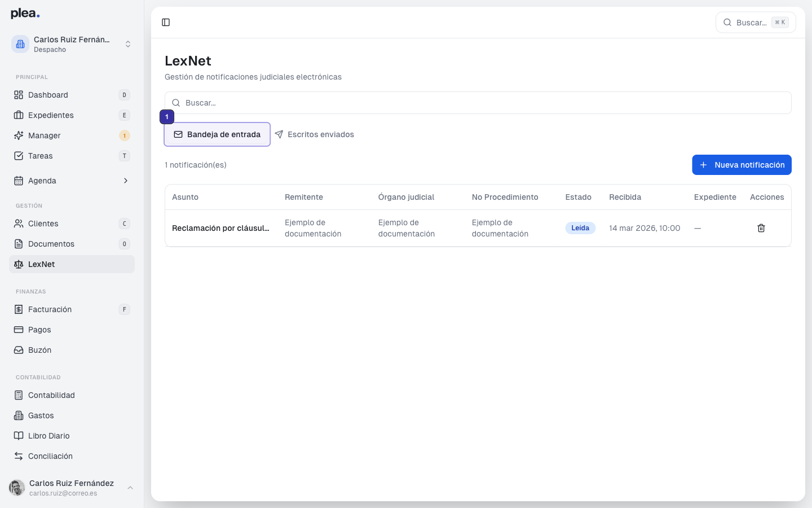Open the Reclamación por cláusula notification

(x=220, y=228)
